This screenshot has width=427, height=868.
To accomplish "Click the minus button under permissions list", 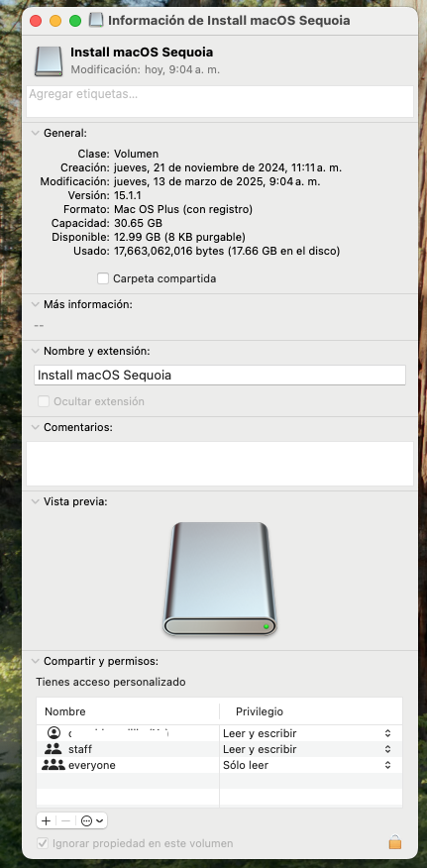I will [65, 821].
